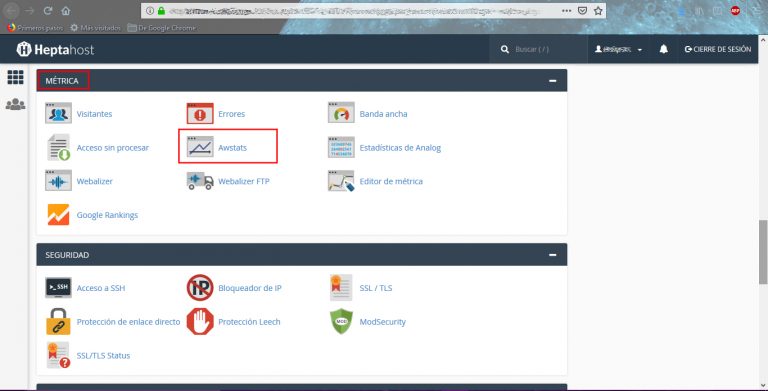Open the Awstats chart icon
Screen dimensions: 768x391
coord(200,147)
